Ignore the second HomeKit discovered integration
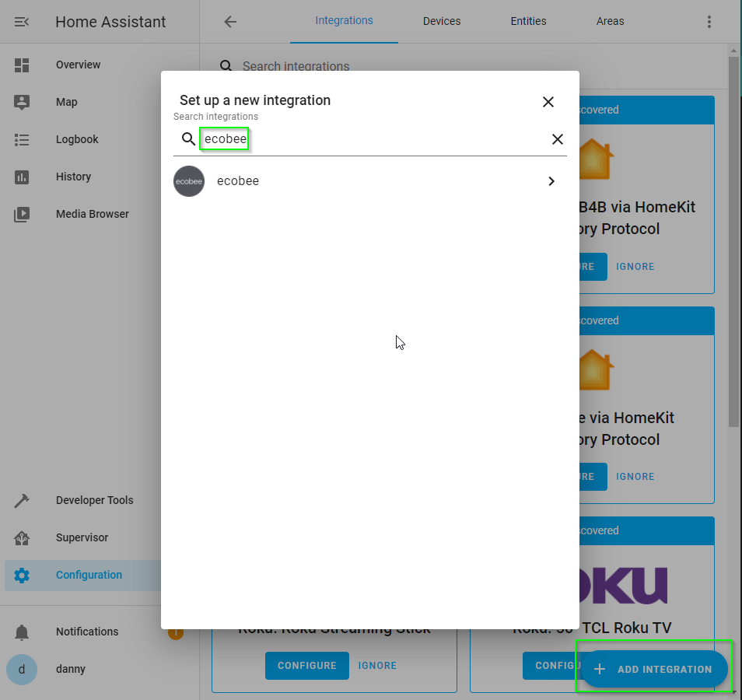 pos(635,477)
